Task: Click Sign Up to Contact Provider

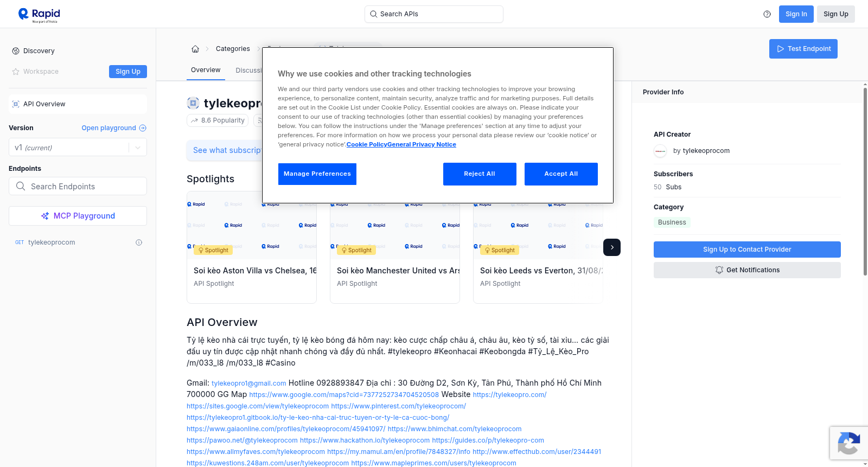Action: click(x=747, y=250)
